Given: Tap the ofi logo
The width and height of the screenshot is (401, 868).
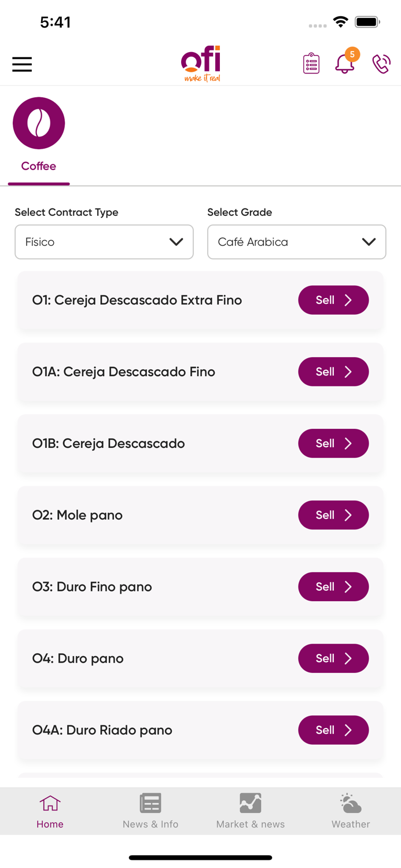Looking at the screenshot, I should tap(200, 62).
